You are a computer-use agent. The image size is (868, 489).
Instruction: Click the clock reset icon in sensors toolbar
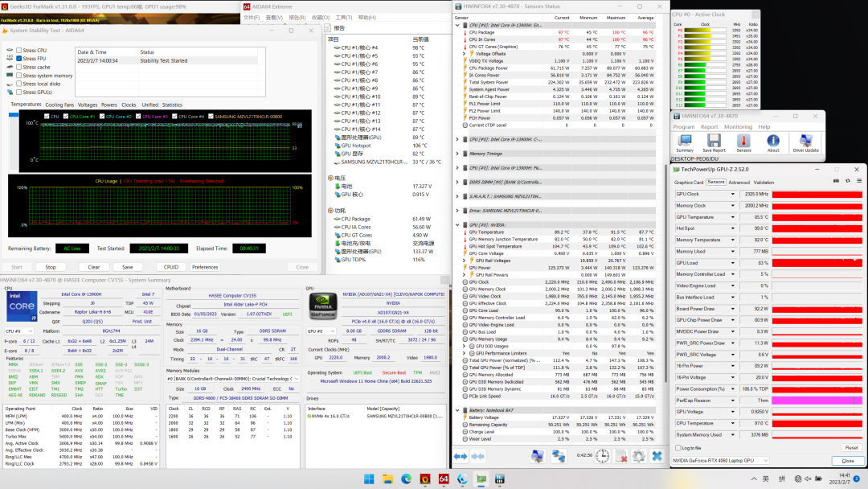[x=602, y=456]
